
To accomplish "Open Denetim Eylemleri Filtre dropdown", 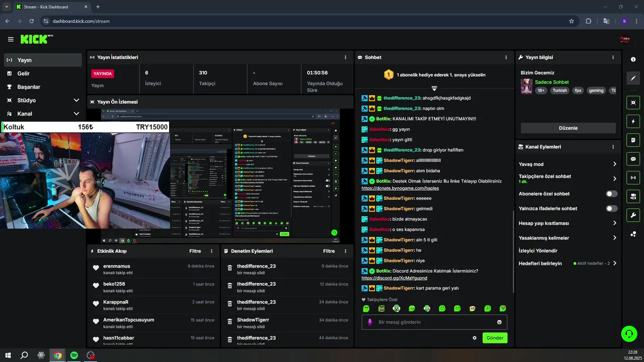I will pyautogui.click(x=329, y=251).
